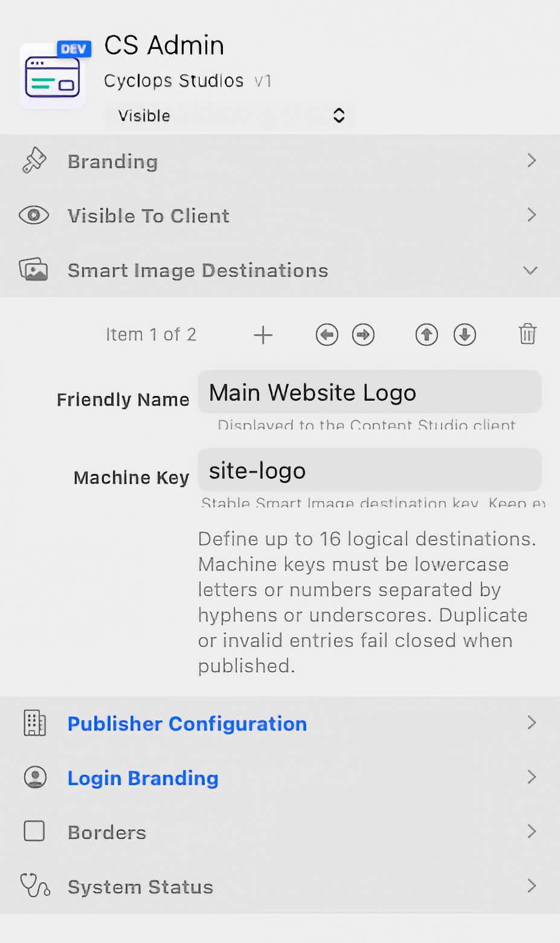
Task: Expand the Borders chevron
Action: coord(531,831)
